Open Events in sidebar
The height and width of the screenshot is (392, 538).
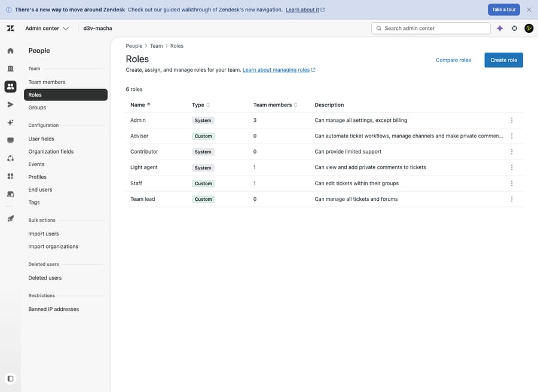click(x=36, y=164)
